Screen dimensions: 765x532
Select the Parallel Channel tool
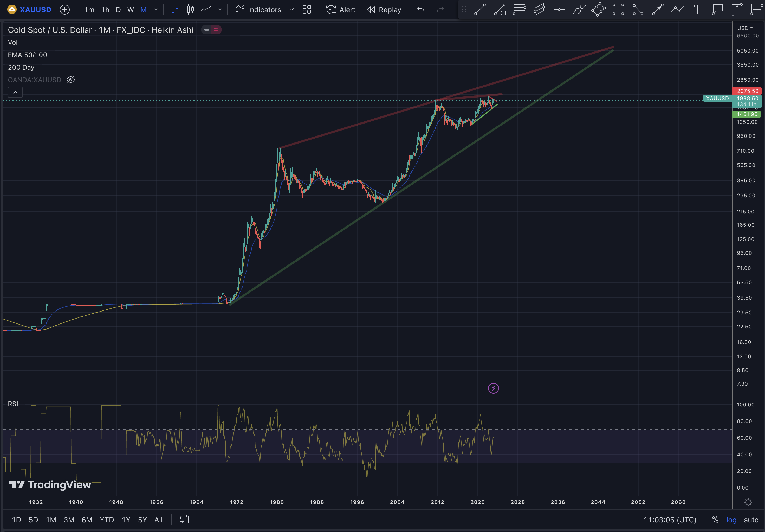[539, 10]
